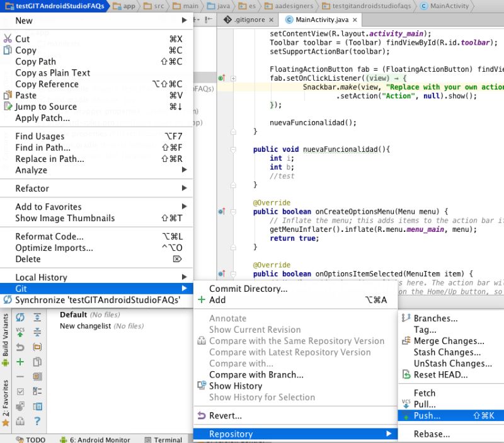Click the Revert icon in Changes toolbar

pyautogui.click(x=20, y=347)
